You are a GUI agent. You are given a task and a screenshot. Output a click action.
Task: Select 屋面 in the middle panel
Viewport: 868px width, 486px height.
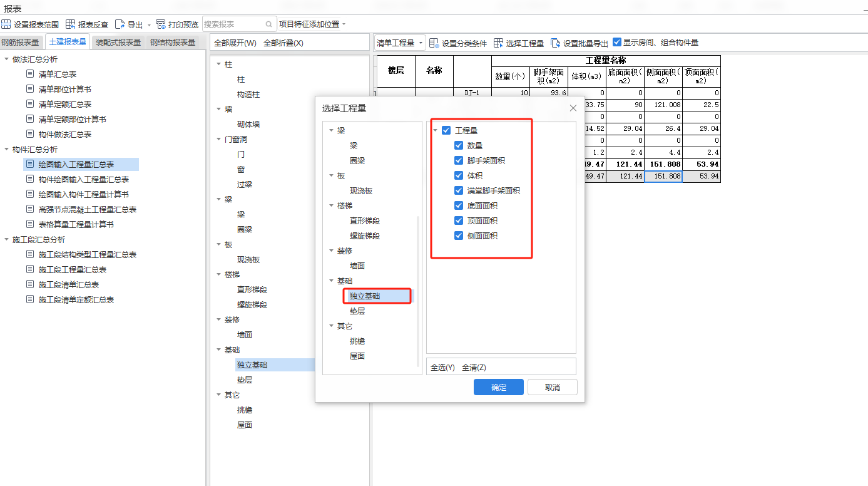[x=245, y=425]
